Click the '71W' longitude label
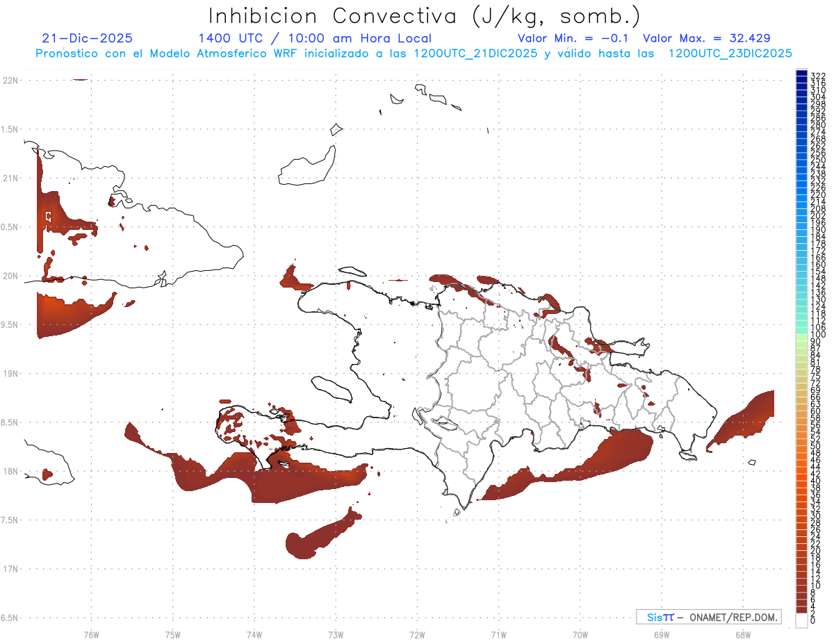The height and width of the screenshot is (644, 834). tap(498, 634)
